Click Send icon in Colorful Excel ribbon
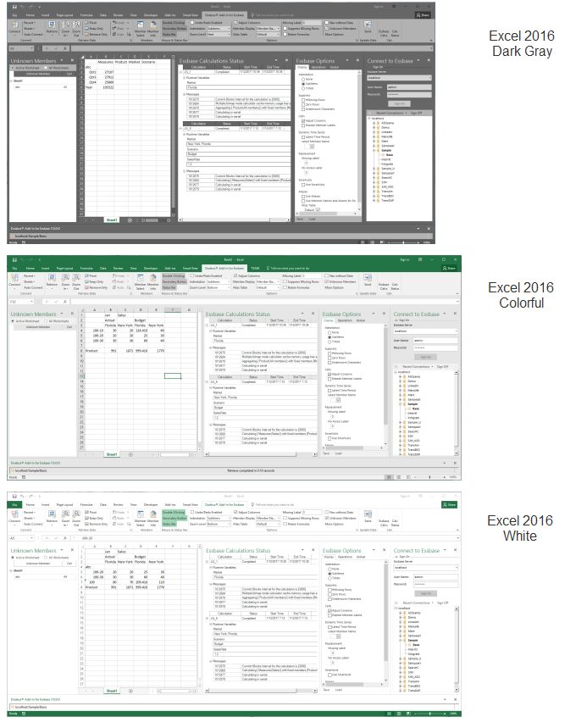 tap(368, 278)
